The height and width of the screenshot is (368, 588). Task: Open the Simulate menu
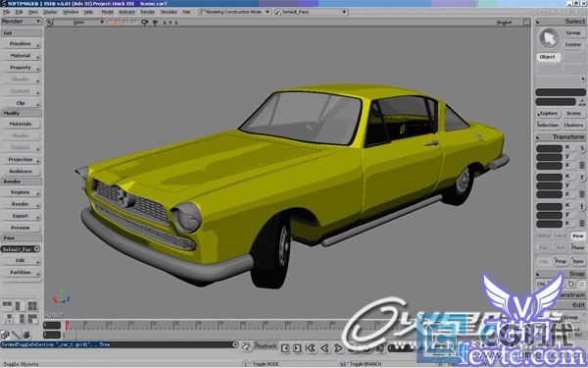(169, 12)
